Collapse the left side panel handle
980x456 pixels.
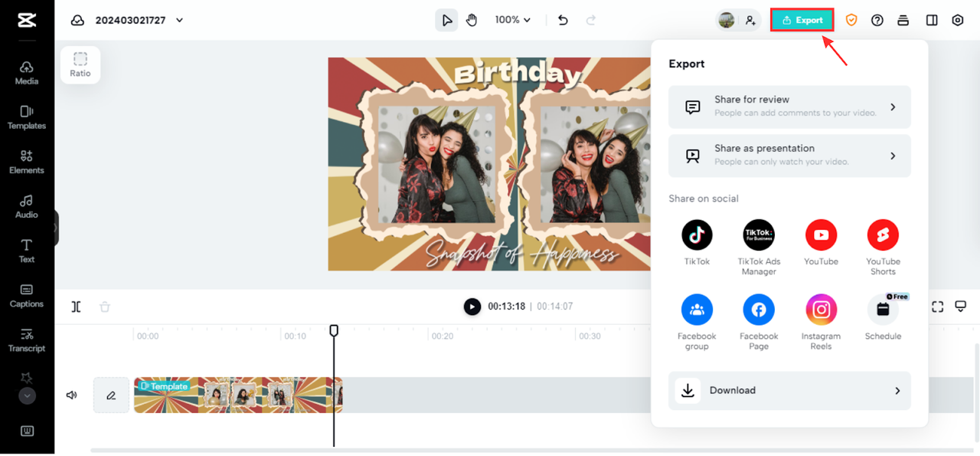[56, 228]
